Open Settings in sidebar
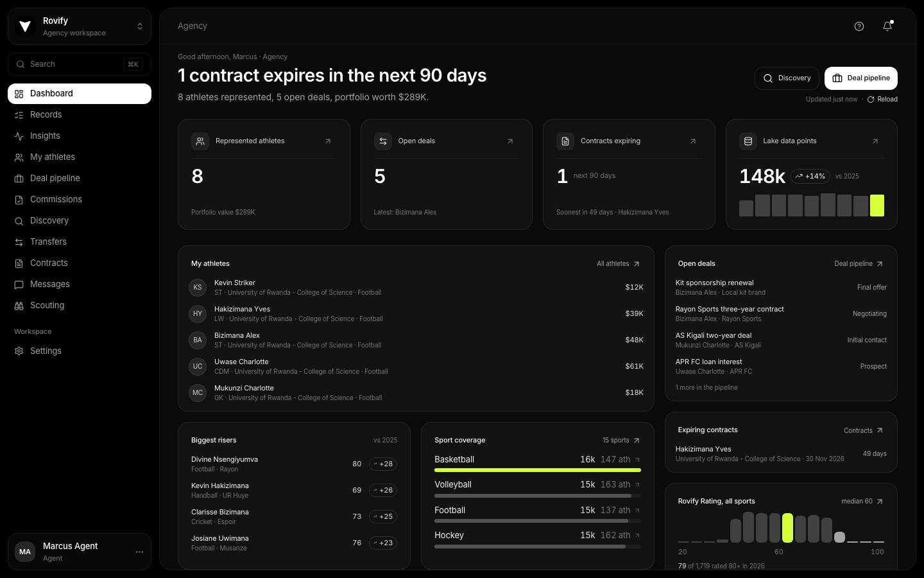Viewport: 924px width, 578px height. (x=80, y=351)
